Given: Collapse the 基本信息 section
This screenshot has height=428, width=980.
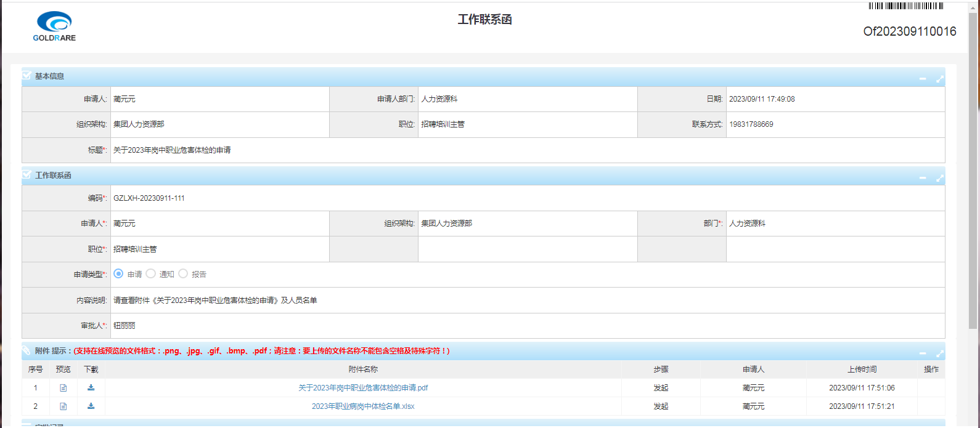Looking at the screenshot, I should (x=923, y=79).
